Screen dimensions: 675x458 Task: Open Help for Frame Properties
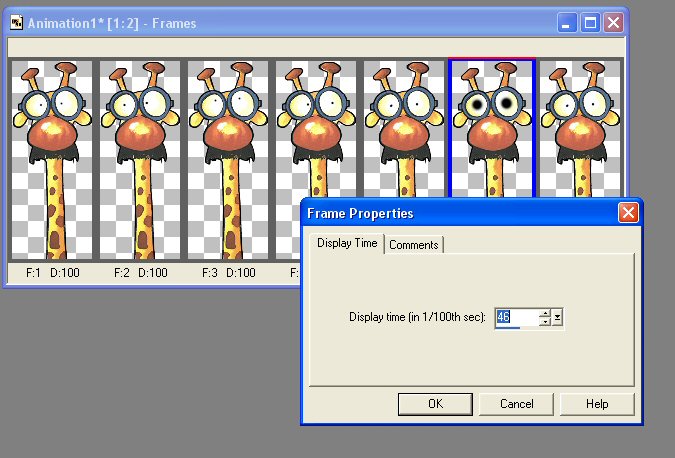tap(597, 404)
